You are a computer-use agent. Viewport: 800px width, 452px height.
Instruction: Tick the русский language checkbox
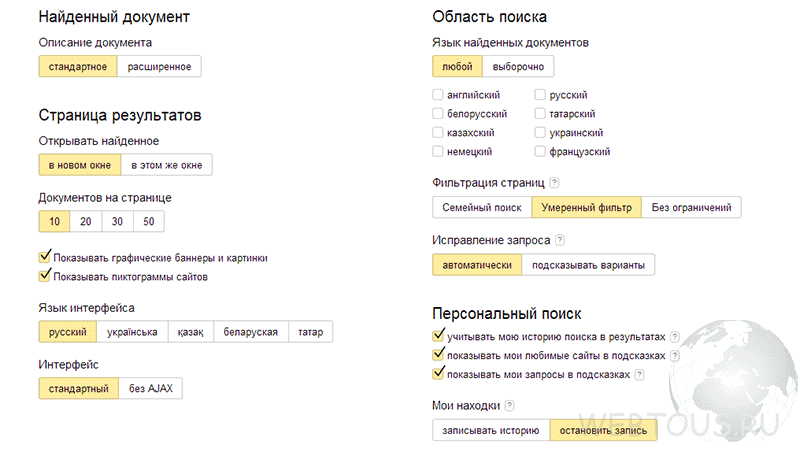point(540,94)
